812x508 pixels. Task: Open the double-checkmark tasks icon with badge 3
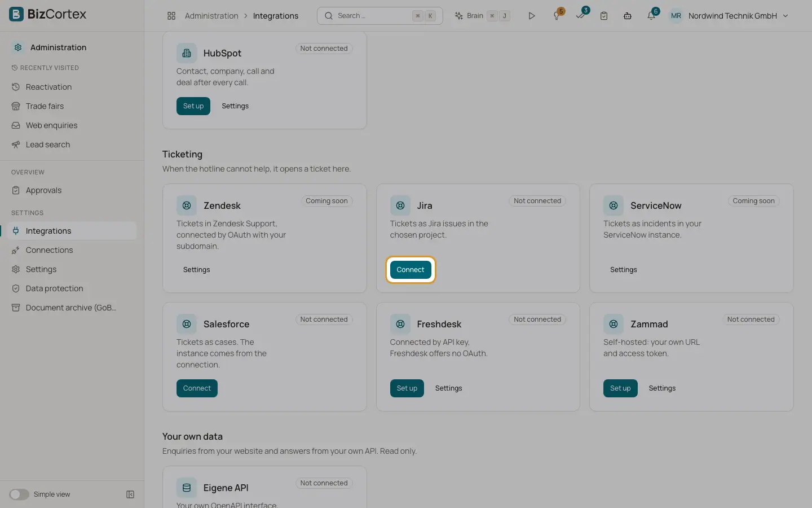(581, 15)
